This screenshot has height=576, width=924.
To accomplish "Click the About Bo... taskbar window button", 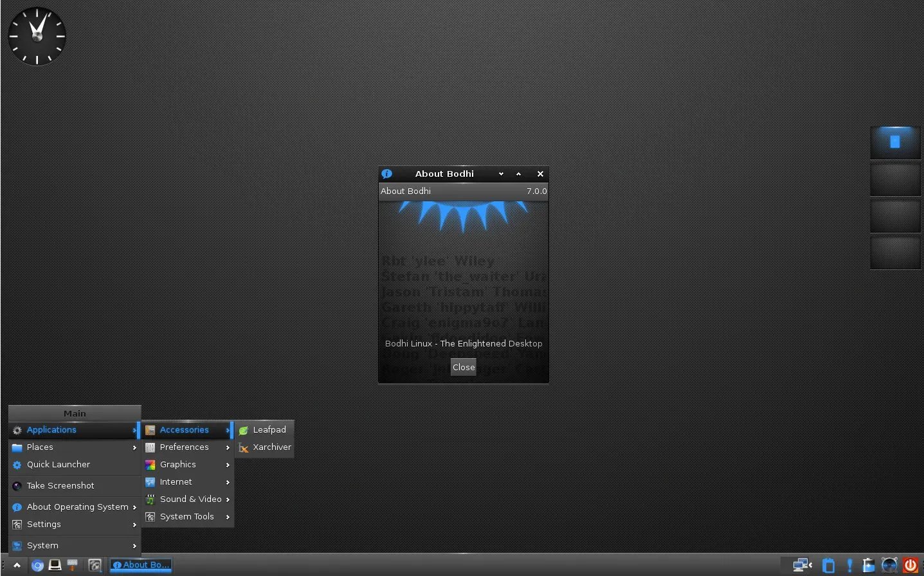I will (x=141, y=565).
